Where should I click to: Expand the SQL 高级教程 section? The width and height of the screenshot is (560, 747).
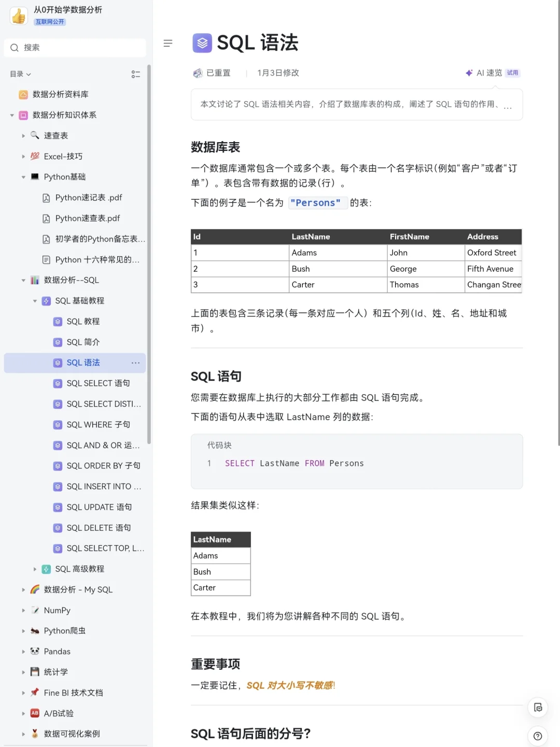(x=35, y=569)
